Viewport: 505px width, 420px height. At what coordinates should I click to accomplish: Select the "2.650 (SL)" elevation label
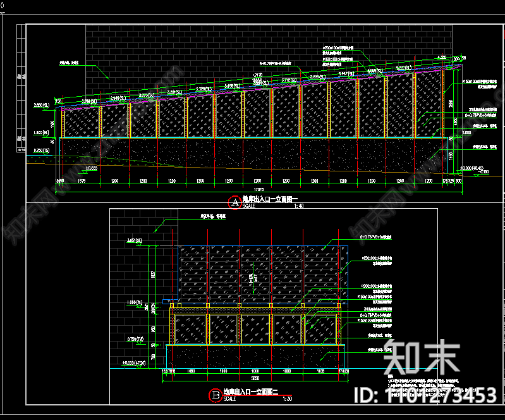[42, 105]
